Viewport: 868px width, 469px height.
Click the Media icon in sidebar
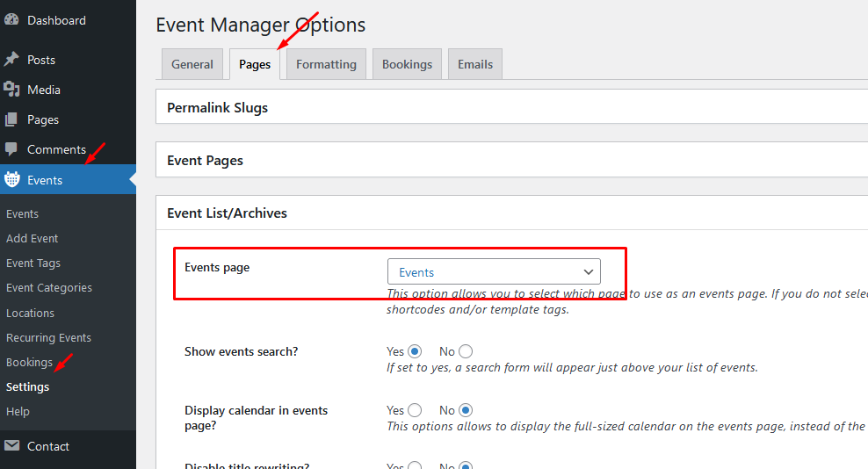click(x=11, y=90)
